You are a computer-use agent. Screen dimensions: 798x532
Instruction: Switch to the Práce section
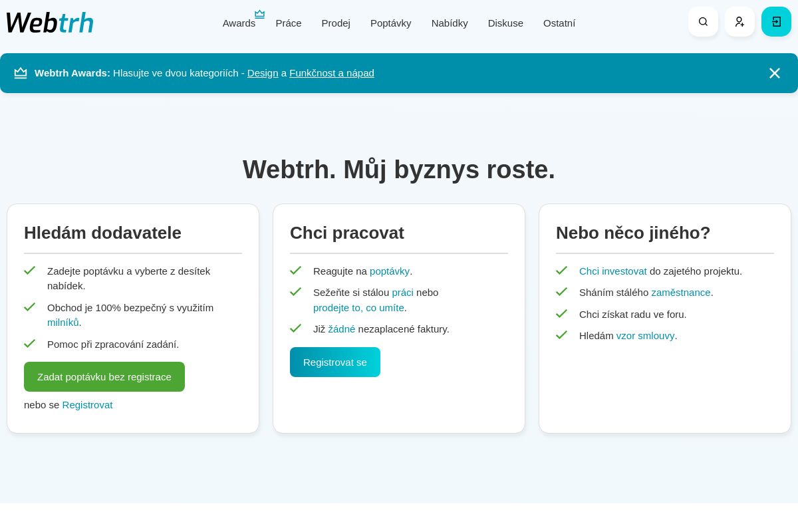point(289,23)
